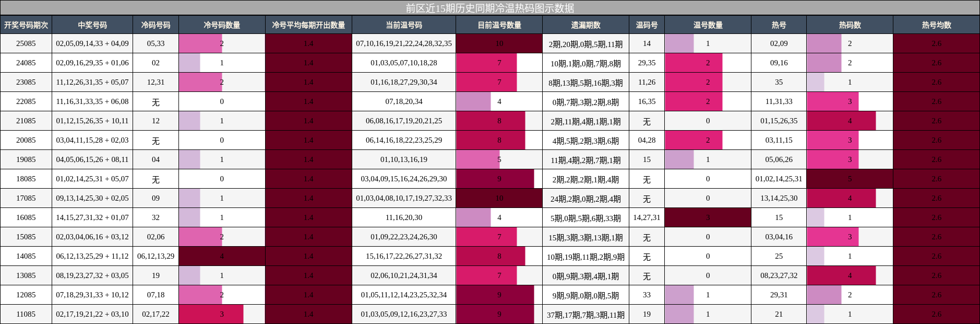Viewport: 980px width, 324px height.
Task: Select period cell 17085
Action: coord(26,198)
